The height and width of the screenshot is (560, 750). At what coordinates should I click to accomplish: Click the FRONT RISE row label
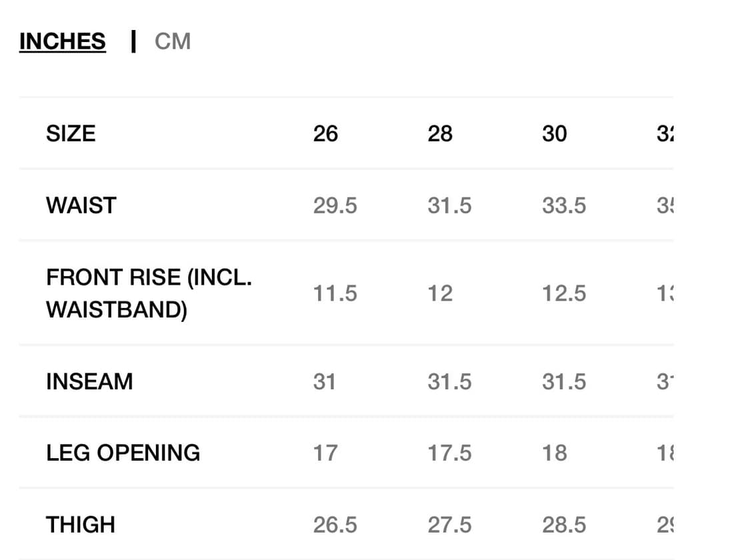pos(149,293)
